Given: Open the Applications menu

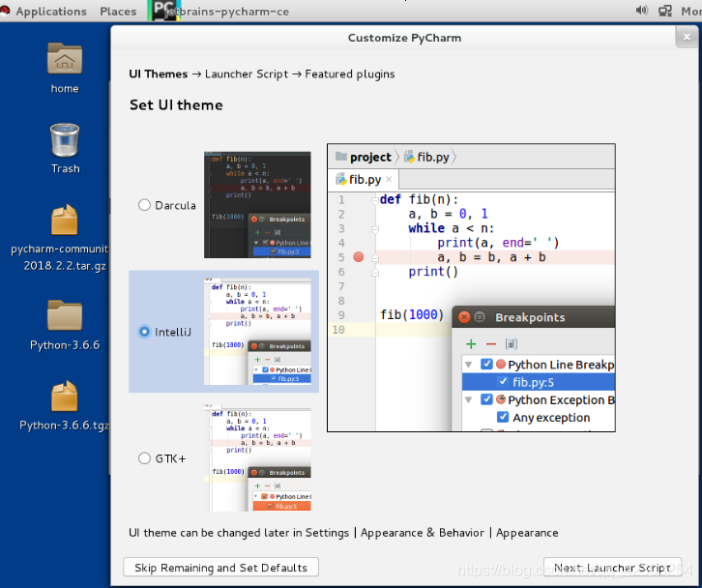Looking at the screenshot, I should 51,12.
